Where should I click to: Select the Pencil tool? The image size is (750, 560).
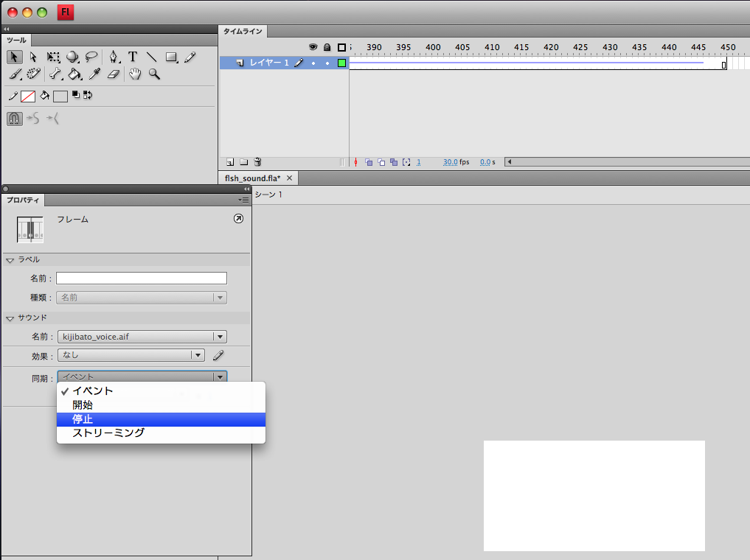(190, 57)
